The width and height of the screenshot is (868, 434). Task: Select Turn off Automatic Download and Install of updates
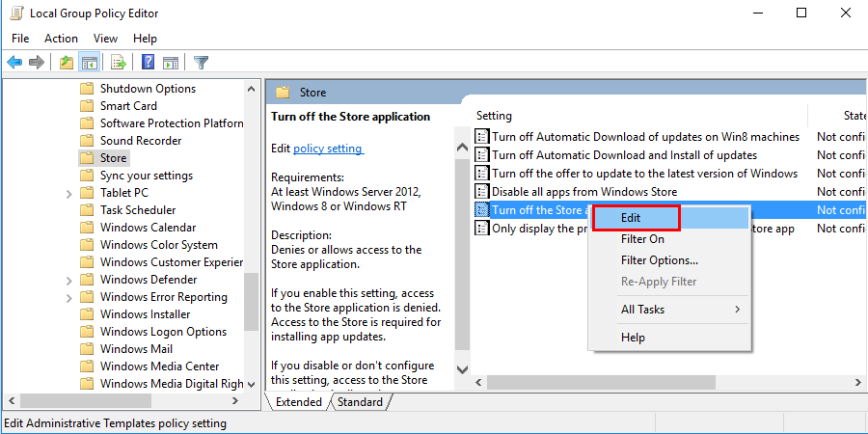click(x=624, y=155)
